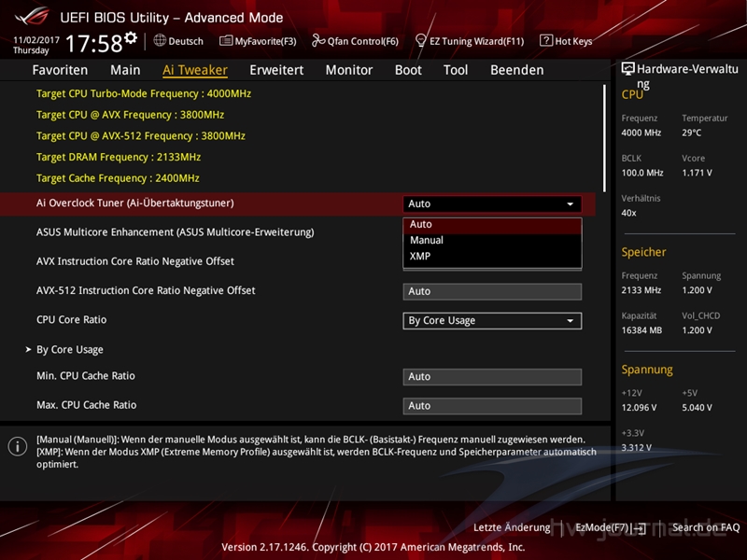This screenshot has width=747, height=560.
Task: Select Auto in the dropdown list
Action: click(492, 224)
